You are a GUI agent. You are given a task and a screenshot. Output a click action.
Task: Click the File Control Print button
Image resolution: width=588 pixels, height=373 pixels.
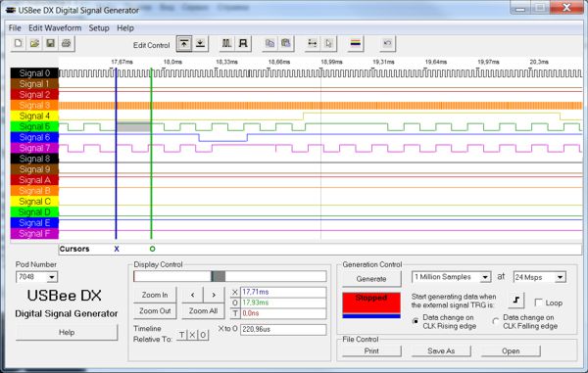click(x=371, y=351)
